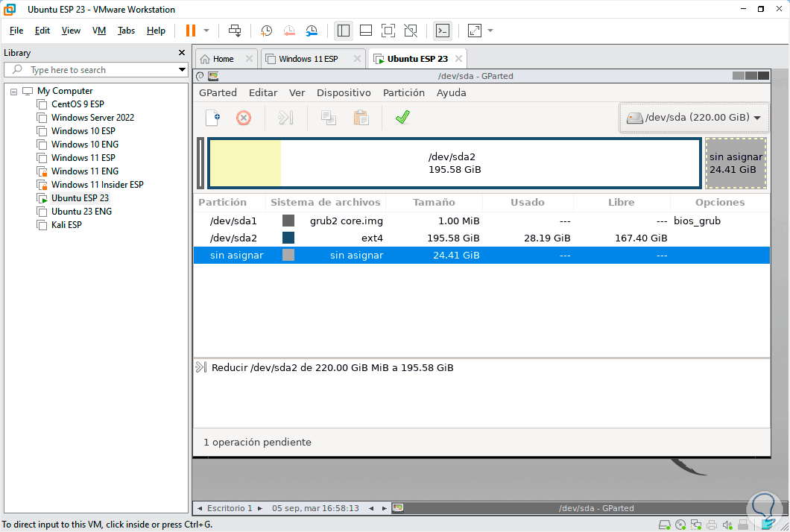Select the /dev/sda2 ext4 partition row
The height and width of the screenshot is (532, 790).
pos(481,238)
